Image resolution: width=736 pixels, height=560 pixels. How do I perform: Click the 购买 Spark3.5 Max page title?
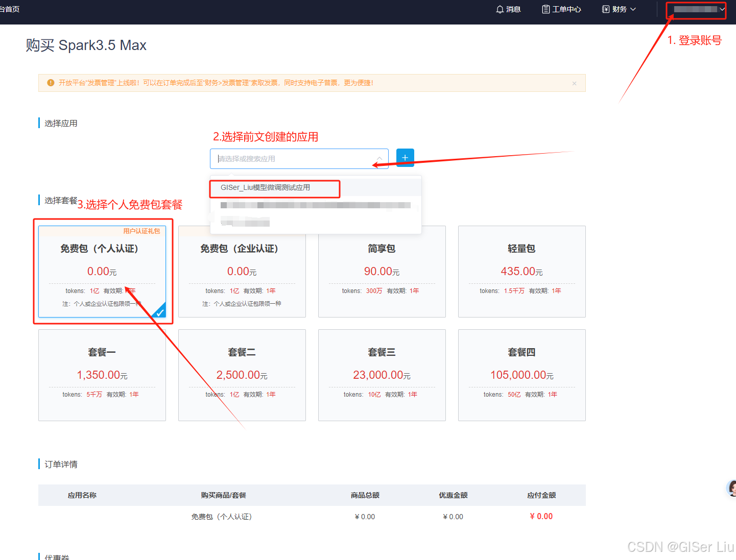pyautogui.click(x=86, y=45)
